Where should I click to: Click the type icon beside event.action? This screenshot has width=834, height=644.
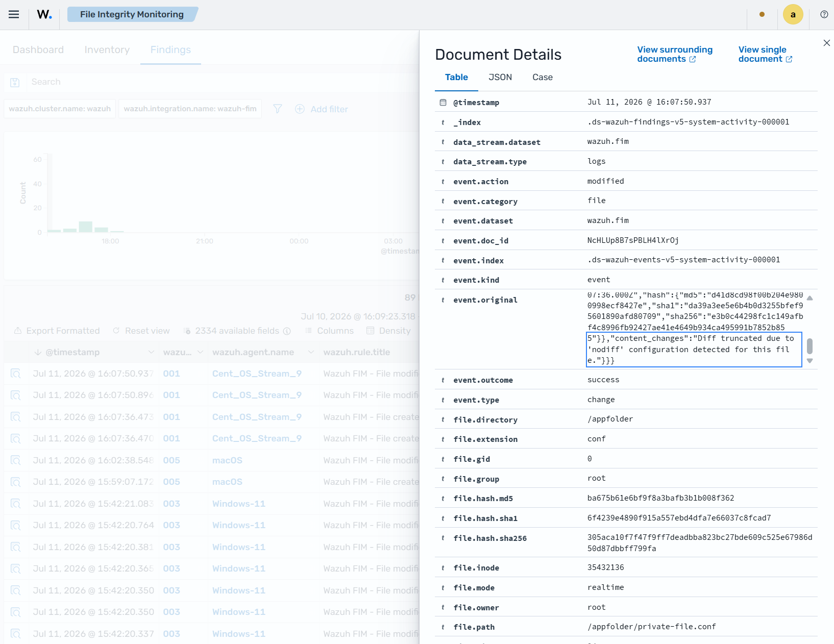pos(443,182)
